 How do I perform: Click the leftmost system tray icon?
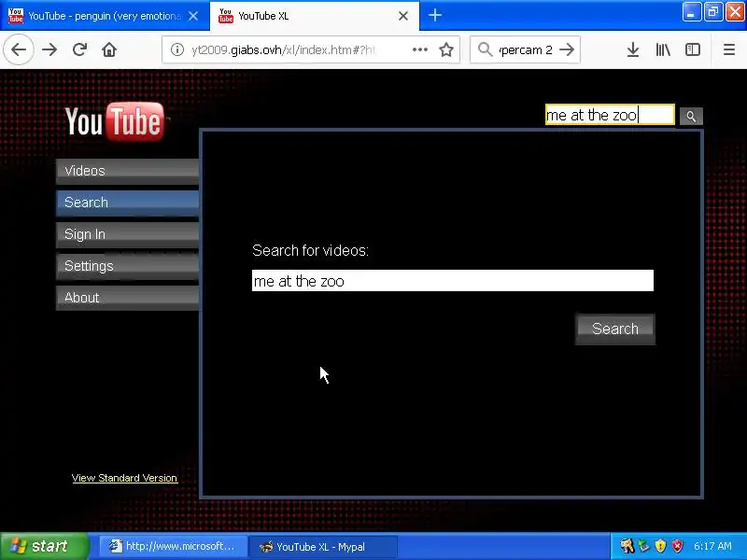click(627, 546)
